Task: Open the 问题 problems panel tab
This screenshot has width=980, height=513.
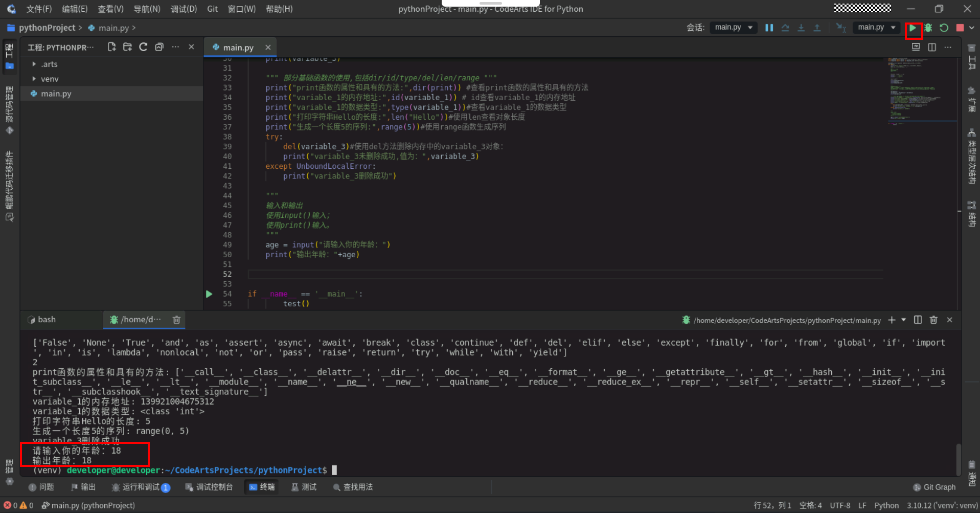Action: click(41, 487)
